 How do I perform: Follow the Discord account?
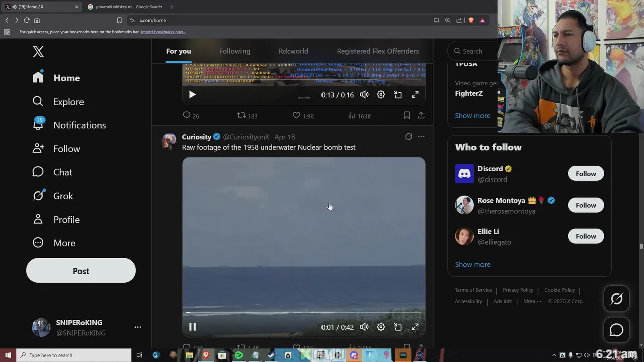coord(586,174)
